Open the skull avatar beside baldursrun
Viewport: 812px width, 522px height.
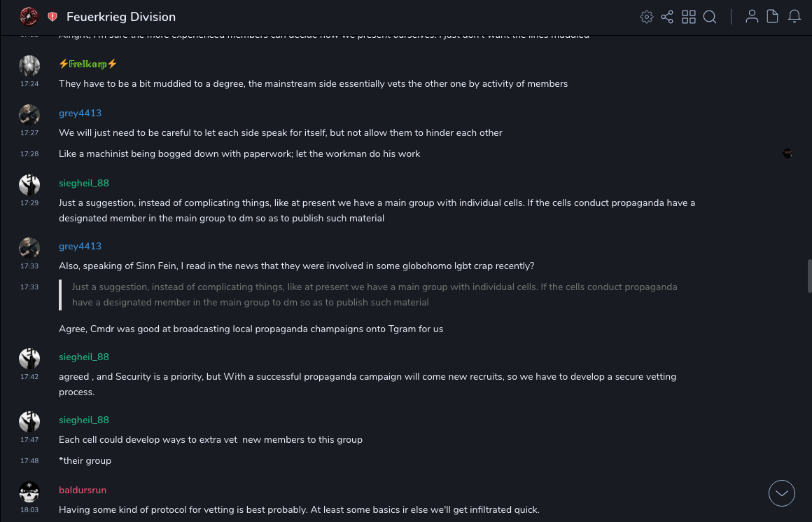[29, 492]
